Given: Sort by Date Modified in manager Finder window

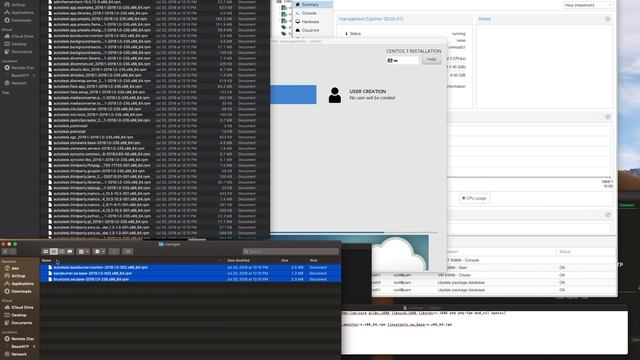Looking at the screenshot, I should 238,260.
